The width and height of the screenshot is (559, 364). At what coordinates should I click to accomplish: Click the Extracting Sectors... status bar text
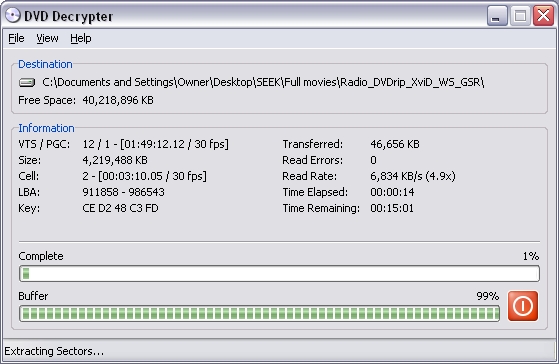pos(54,351)
